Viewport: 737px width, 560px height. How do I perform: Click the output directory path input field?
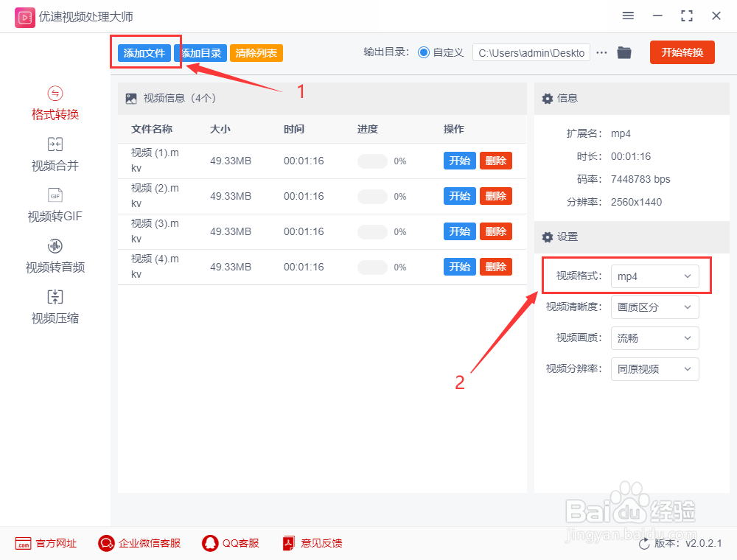tap(531, 52)
